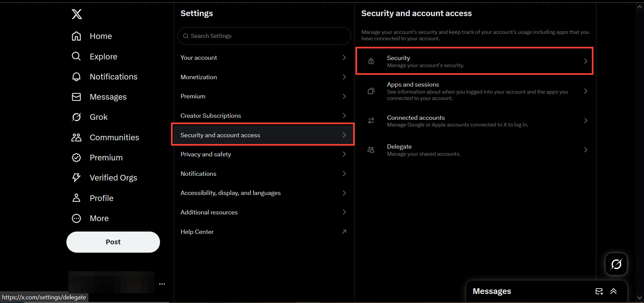The height and width of the screenshot is (303, 644).
Task: Click the More ellipsis sidebar icon
Action: 76,218
